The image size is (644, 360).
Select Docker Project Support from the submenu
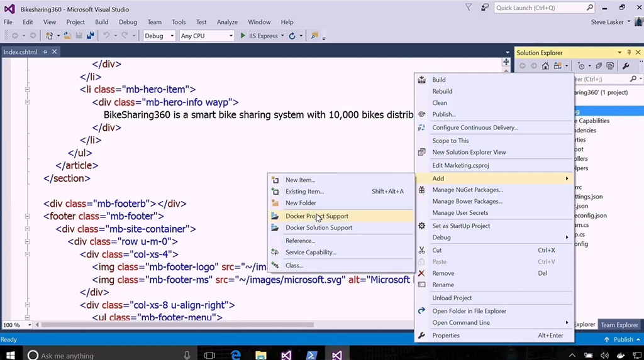[x=317, y=216]
